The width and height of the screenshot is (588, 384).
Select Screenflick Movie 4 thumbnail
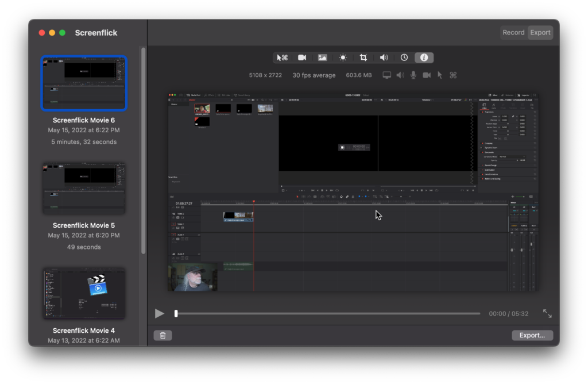pyautogui.click(x=84, y=294)
